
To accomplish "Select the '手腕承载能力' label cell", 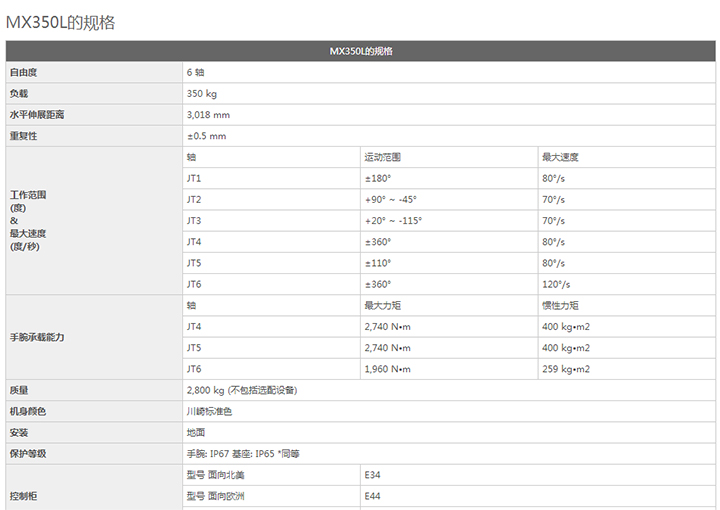I will (94, 337).
